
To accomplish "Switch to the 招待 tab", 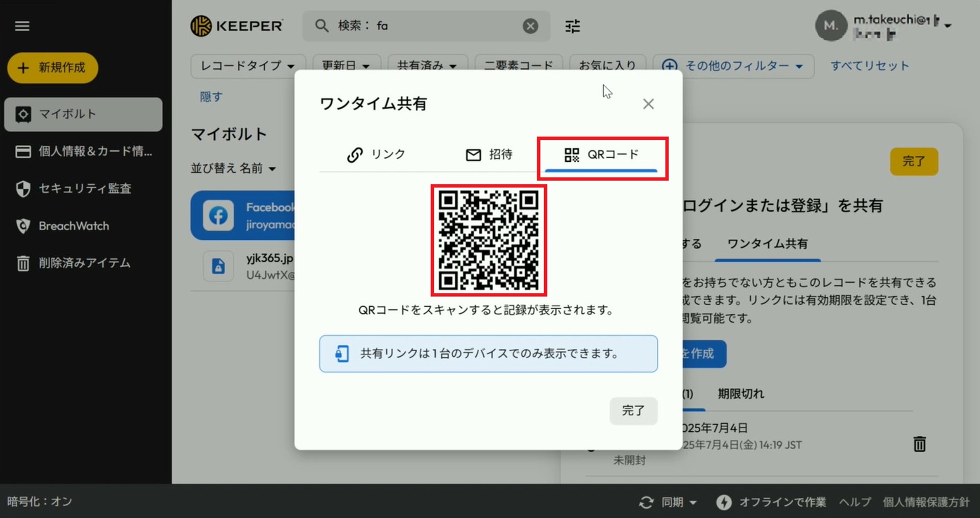I will [x=489, y=155].
